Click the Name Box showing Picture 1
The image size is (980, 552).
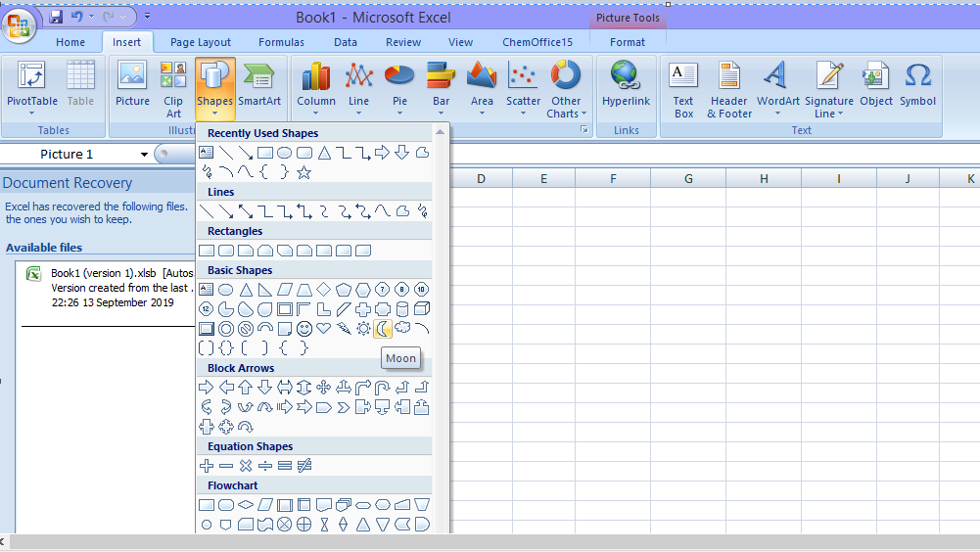coord(67,155)
